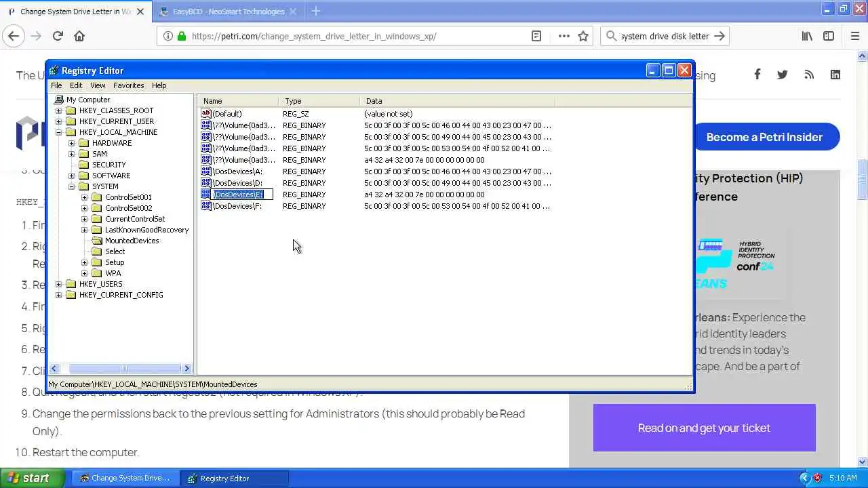The width and height of the screenshot is (868, 488).
Task: Open Registry Editor File menu
Action: [56, 85]
